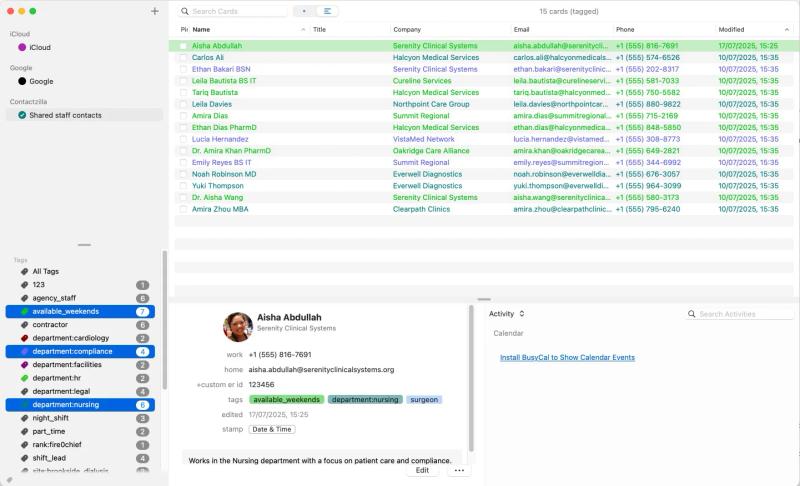
Task: Click the magnifier icon in Search Activities
Action: coord(691,314)
